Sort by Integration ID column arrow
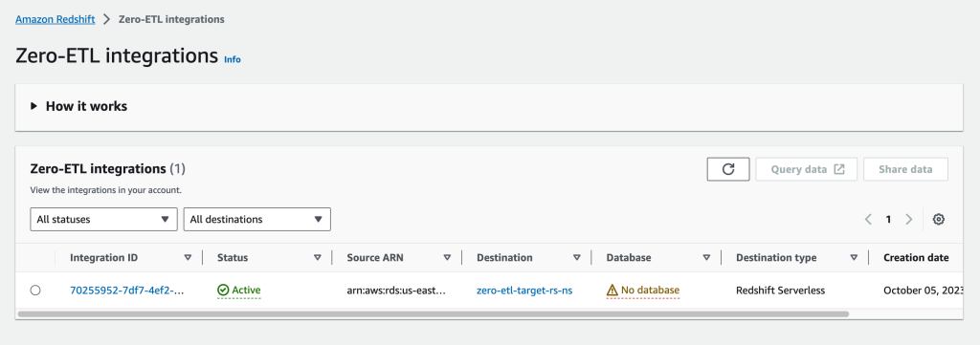The height and width of the screenshot is (345, 980). 188,258
